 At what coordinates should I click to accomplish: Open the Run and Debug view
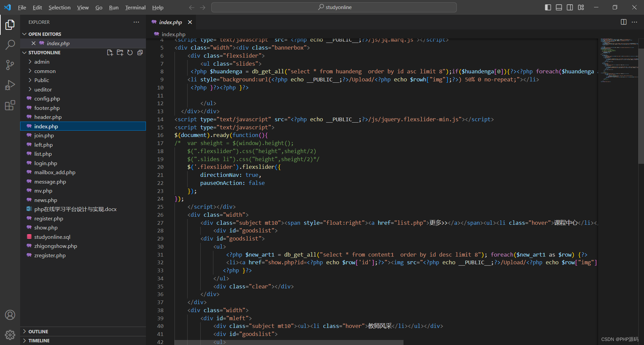tap(10, 85)
